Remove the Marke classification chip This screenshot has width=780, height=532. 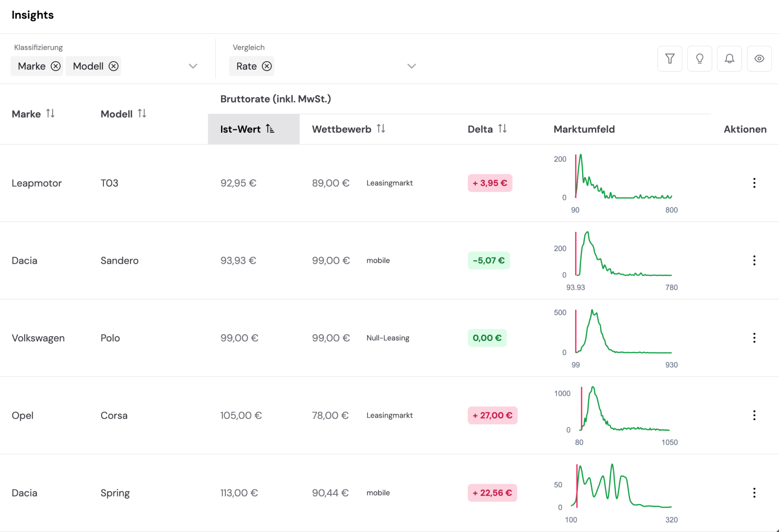point(56,66)
